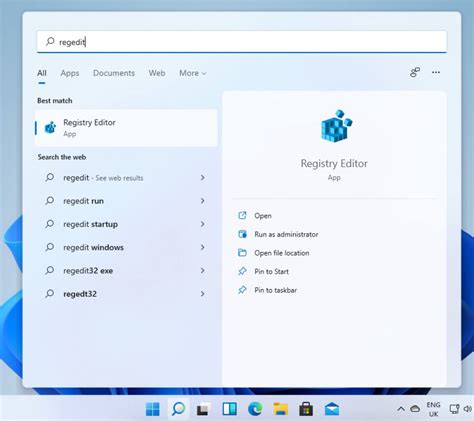
Task: Click the network tray icon
Action: [454, 409]
